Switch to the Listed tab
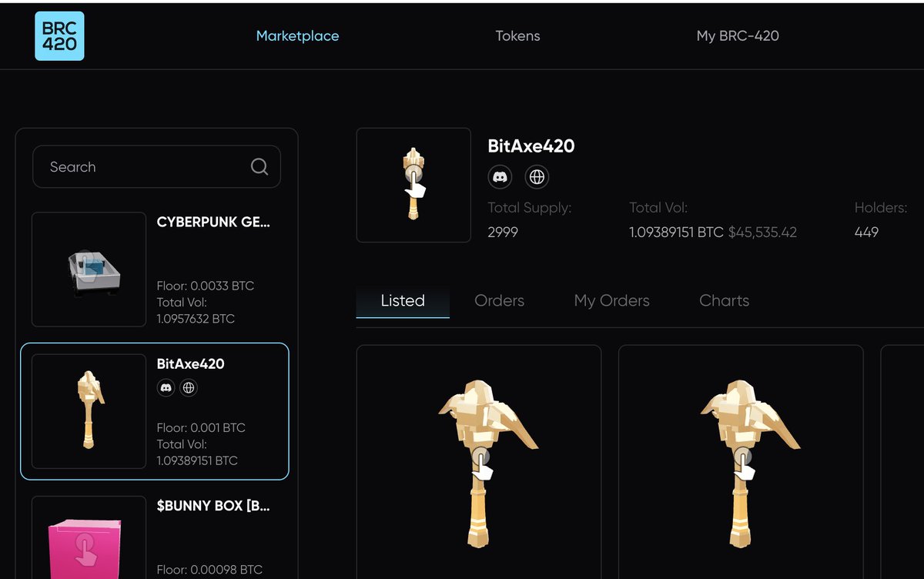This screenshot has width=924, height=579. pos(403,301)
